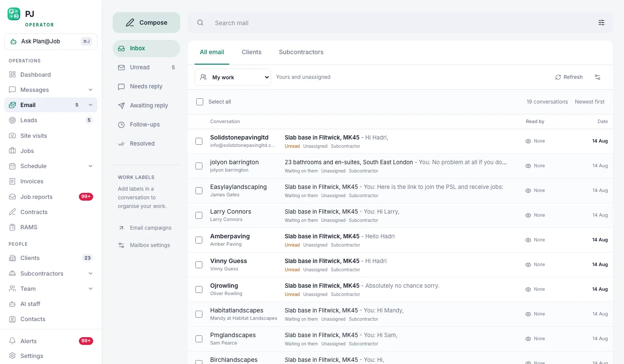The width and height of the screenshot is (624, 364).
Task: Click the Invoices document icon
Action: [x=12, y=181]
